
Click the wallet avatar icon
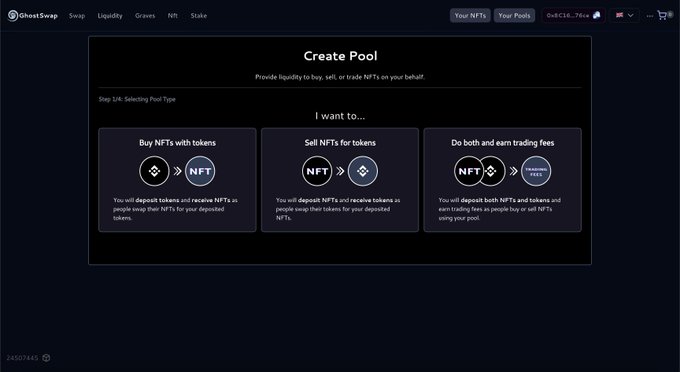click(x=597, y=16)
